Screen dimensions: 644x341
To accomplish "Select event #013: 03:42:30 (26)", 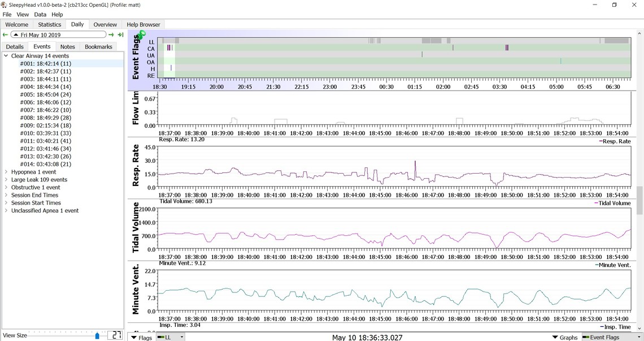I will tap(46, 157).
